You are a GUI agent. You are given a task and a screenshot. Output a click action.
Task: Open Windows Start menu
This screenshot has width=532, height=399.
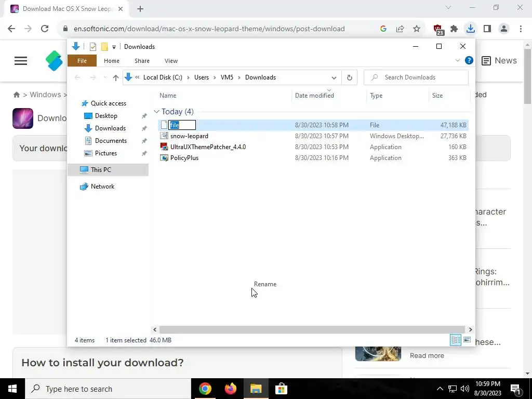[12, 389]
